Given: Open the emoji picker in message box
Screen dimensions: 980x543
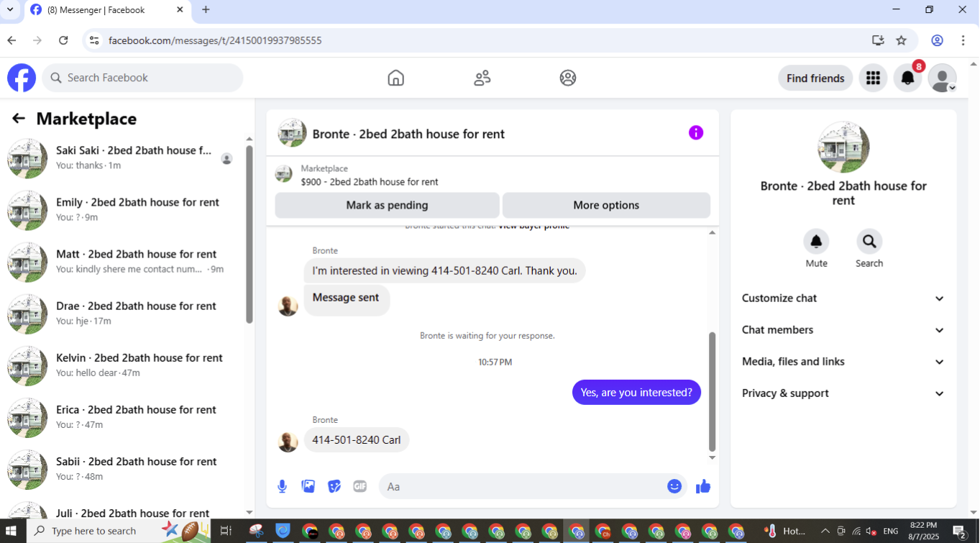Looking at the screenshot, I should (x=674, y=487).
